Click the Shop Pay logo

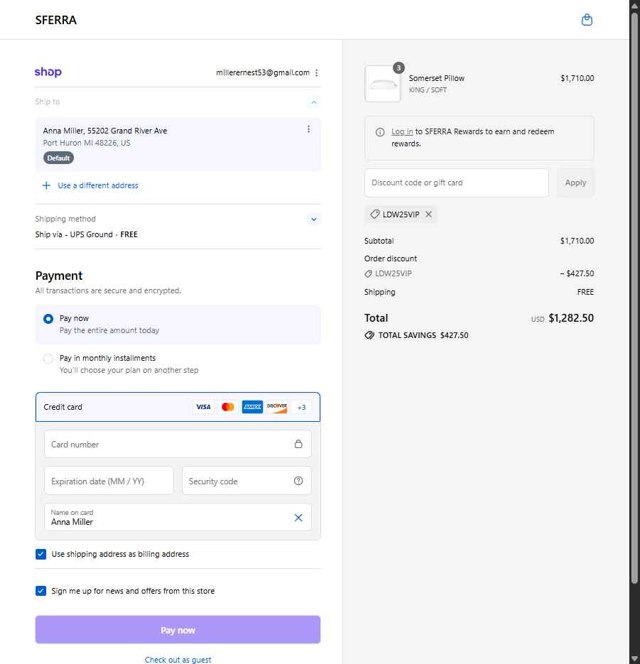48,72
